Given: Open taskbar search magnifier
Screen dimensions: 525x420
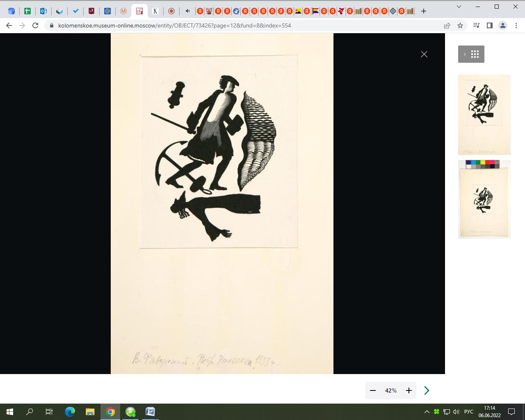Looking at the screenshot, I should coord(30,412).
